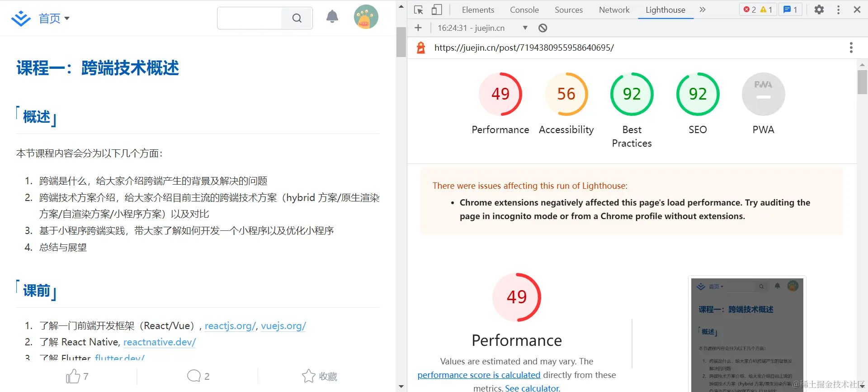Switch to the Network tab
The image size is (868, 392).
coord(614,10)
